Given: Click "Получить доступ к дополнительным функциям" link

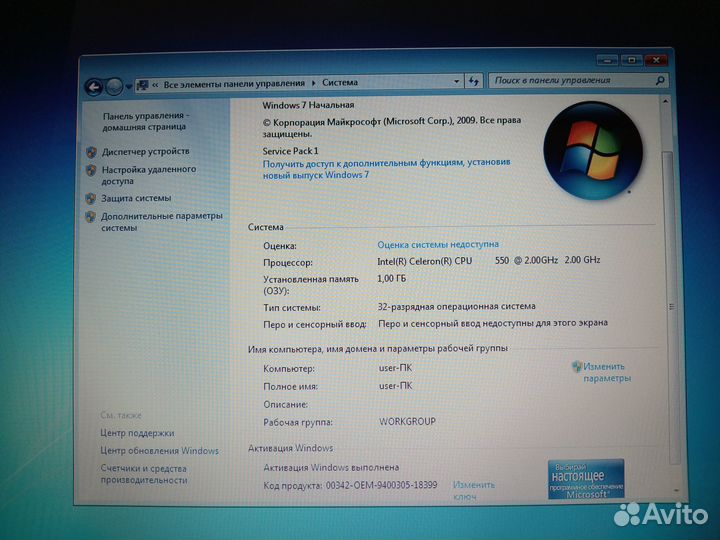Looking at the screenshot, I should (386, 169).
